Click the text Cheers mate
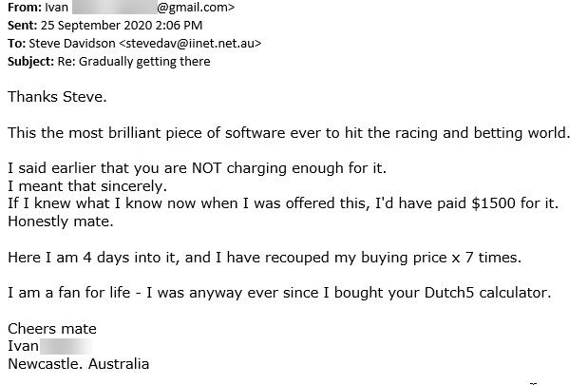 point(52,329)
